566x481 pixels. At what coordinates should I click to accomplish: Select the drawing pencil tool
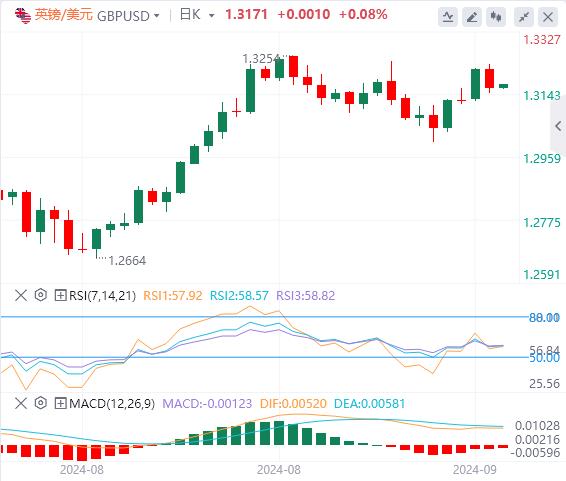click(x=472, y=17)
